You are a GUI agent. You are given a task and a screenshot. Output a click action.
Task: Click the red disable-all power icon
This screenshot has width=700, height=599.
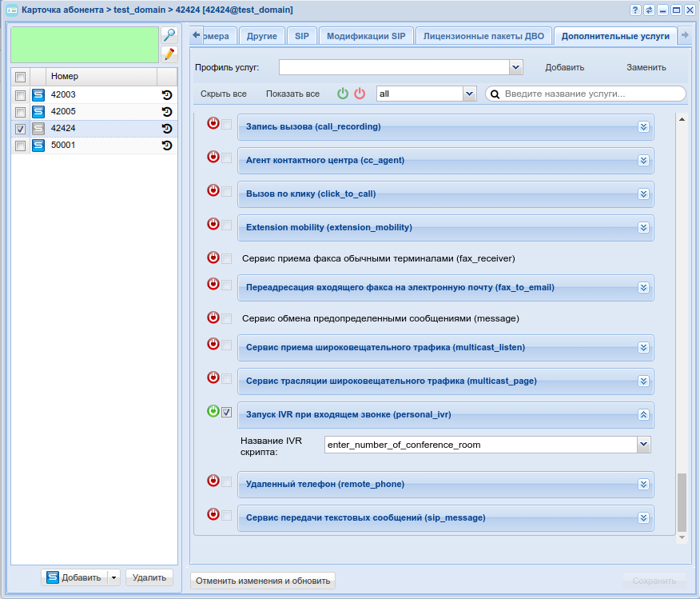pyautogui.click(x=360, y=94)
